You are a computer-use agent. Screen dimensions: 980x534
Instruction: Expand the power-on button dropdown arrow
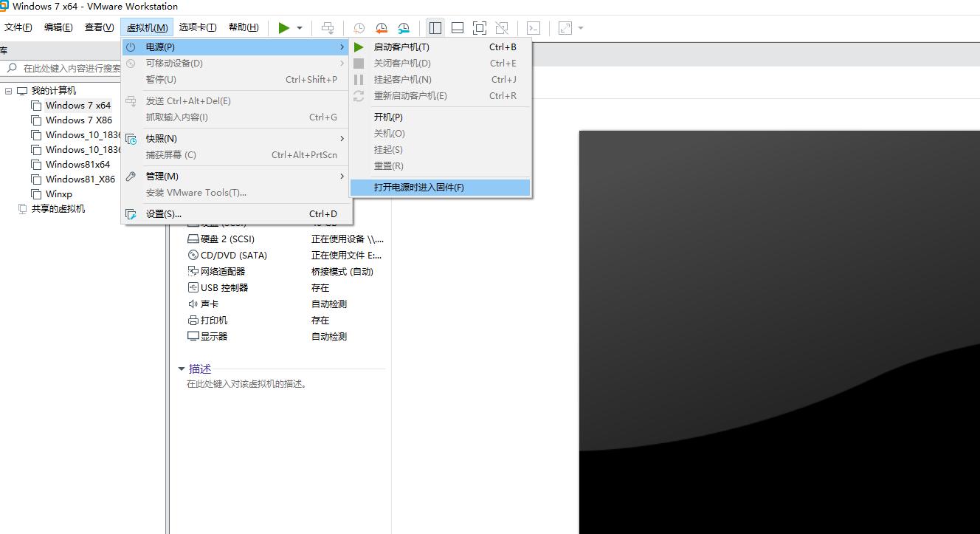(x=298, y=27)
